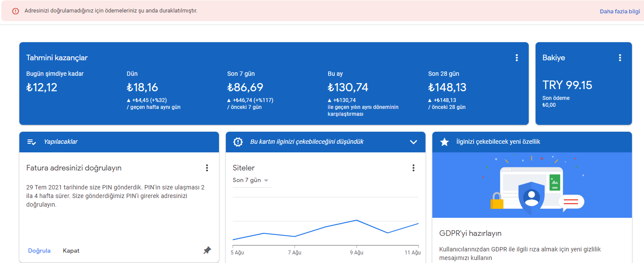The height and width of the screenshot is (263, 644).
Task: Click the badge icon beside card suggestion
Action: [238, 142]
